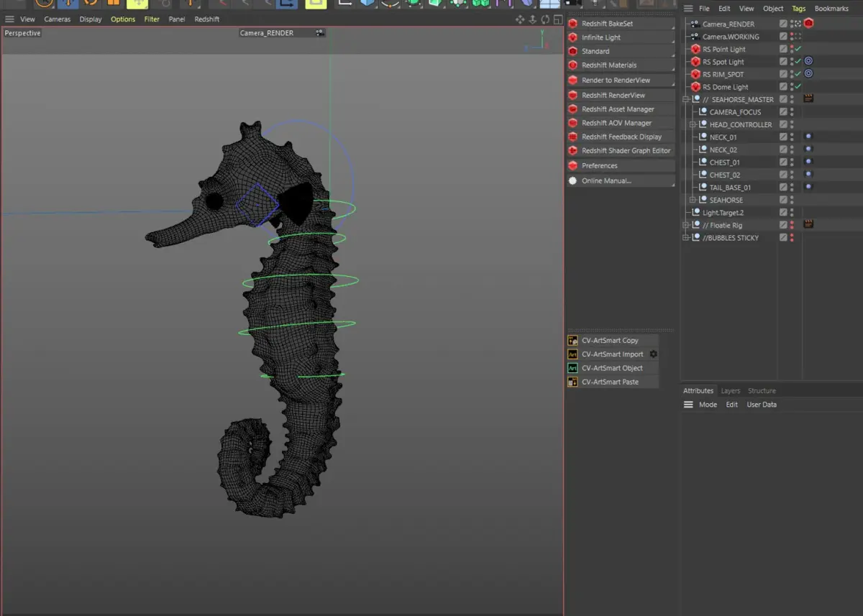Toggle visibility dots for Camera.WORKING
863x616 pixels.
(x=792, y=37)
